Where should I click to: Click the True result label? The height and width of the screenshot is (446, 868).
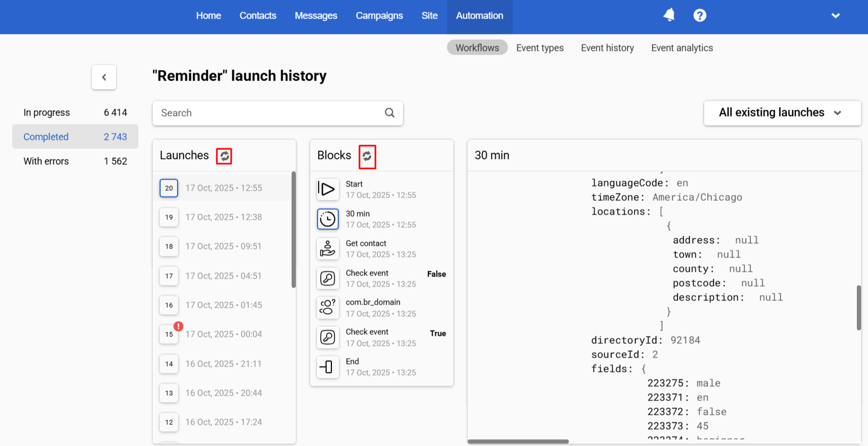(x=438, y=333)
